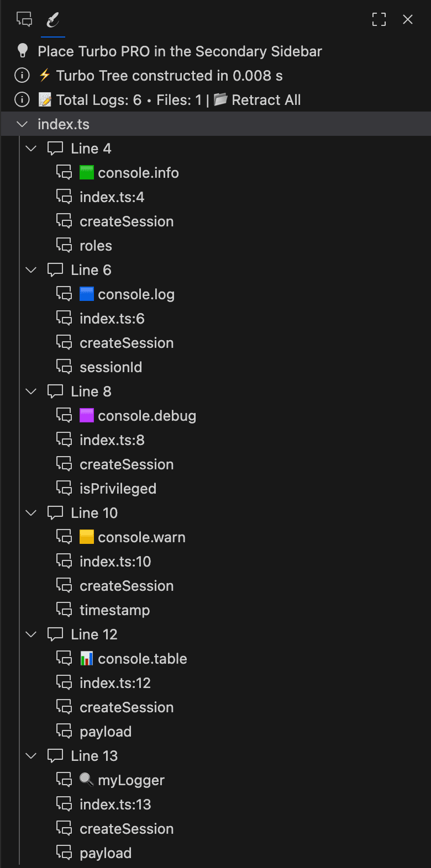The height and width of the screenshot is (868, 431).
Task: Click the quill pen tab icon at the top
Action: [54, 19]
